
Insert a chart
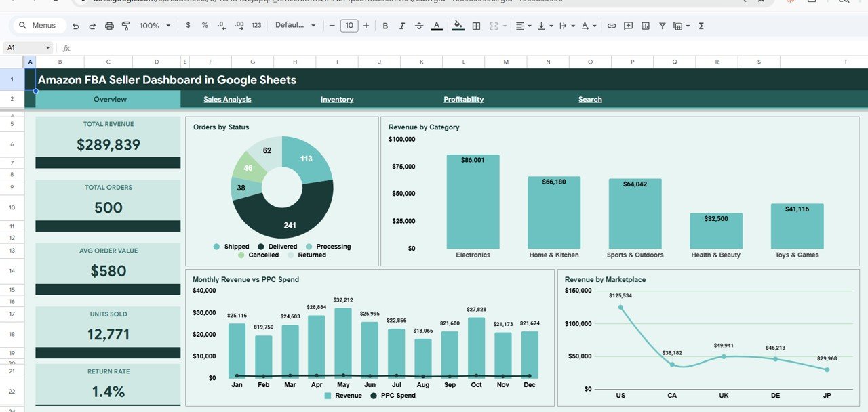click(644, 26)
